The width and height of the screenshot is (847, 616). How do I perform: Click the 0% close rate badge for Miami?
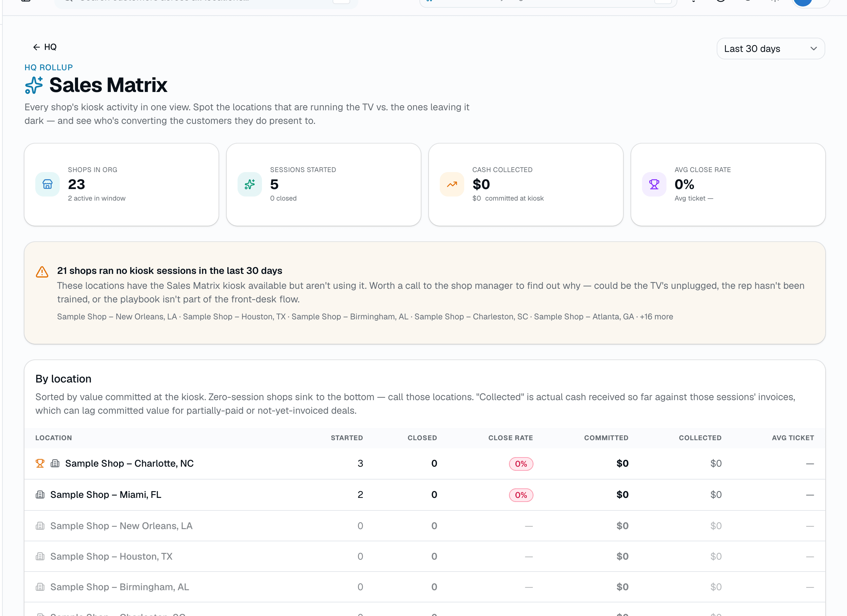521,495
